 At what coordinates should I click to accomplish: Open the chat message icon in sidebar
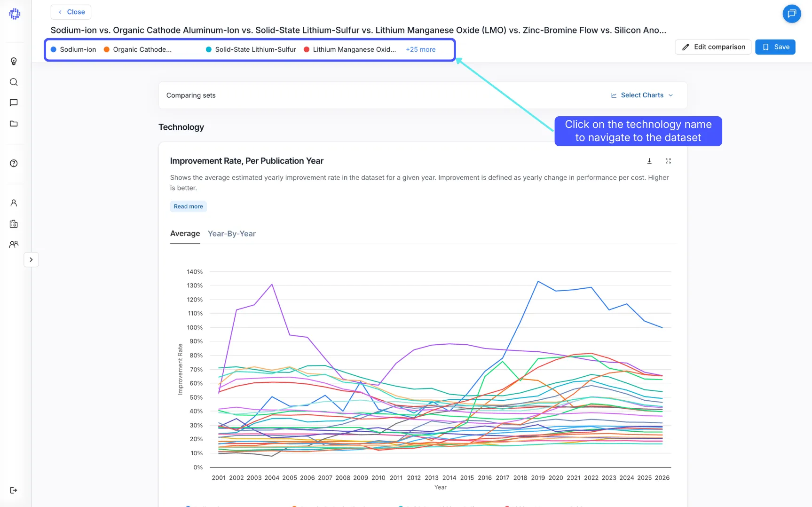(14, 103)
